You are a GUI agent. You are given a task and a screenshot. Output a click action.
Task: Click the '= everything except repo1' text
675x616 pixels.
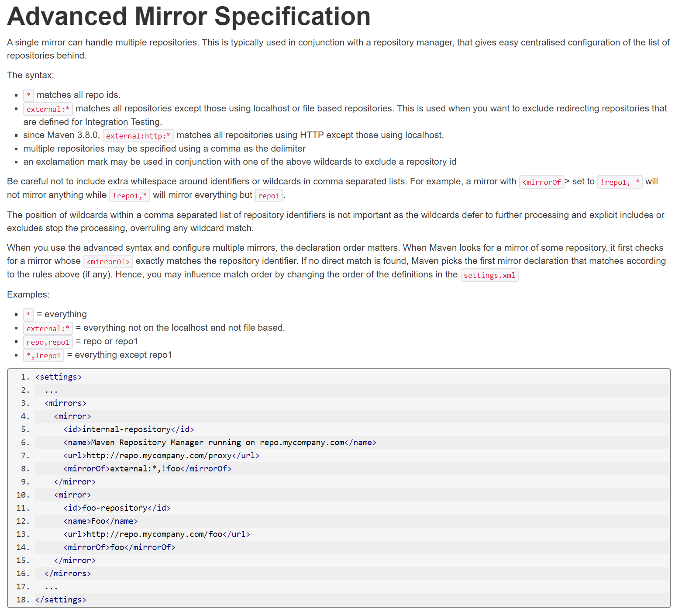[120, 355]
